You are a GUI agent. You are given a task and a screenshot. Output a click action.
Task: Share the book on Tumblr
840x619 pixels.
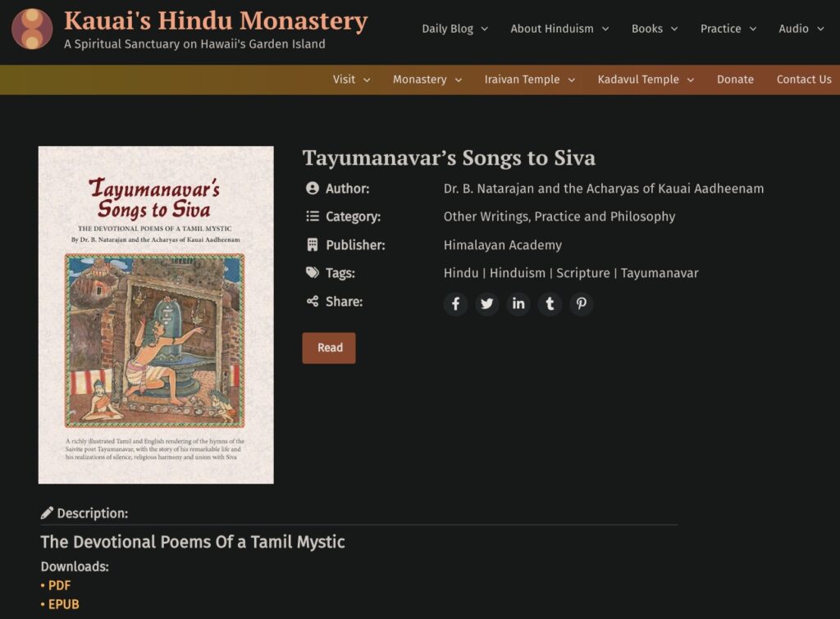coord(550,304)
